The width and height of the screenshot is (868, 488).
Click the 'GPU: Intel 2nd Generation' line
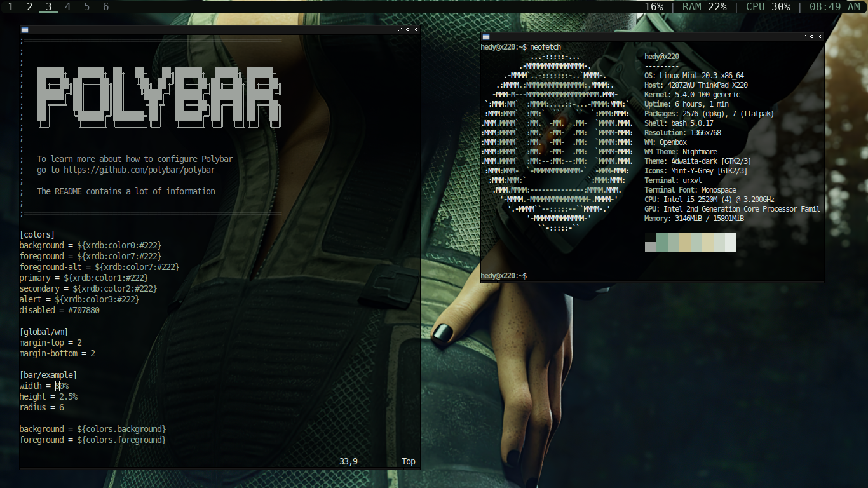(x=732, y=209)
